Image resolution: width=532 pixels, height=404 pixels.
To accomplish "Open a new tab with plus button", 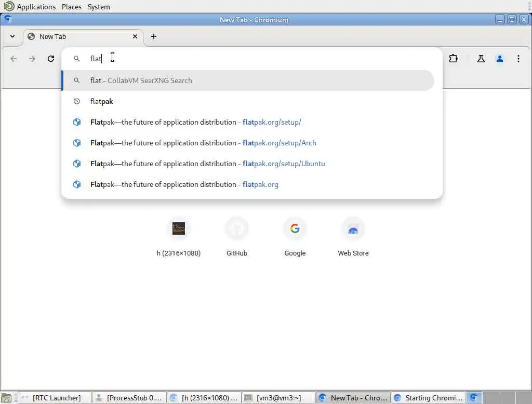I will tap(154, 36).
